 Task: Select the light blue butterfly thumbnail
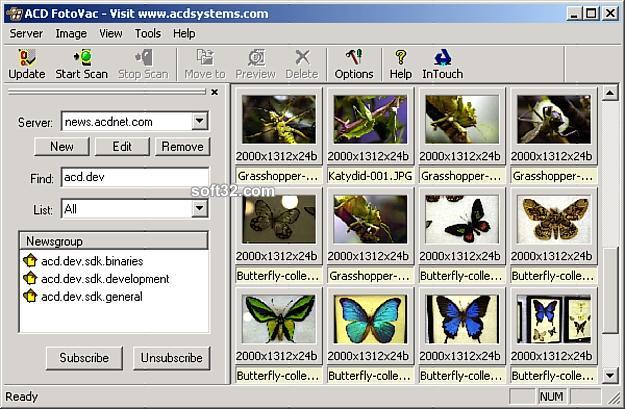(370, 319)
